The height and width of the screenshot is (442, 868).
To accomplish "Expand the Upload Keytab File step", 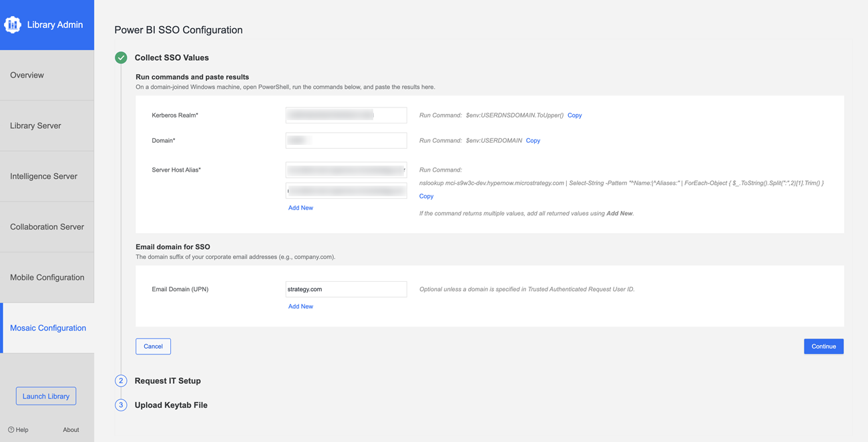I will point(171,405).
